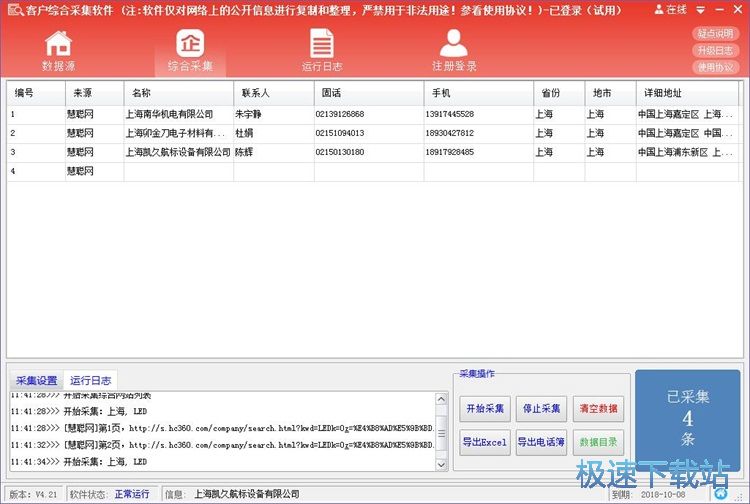Click the 导出Excel button
Image resolution: width=750 pixels, height=504 pixels.
485,442
